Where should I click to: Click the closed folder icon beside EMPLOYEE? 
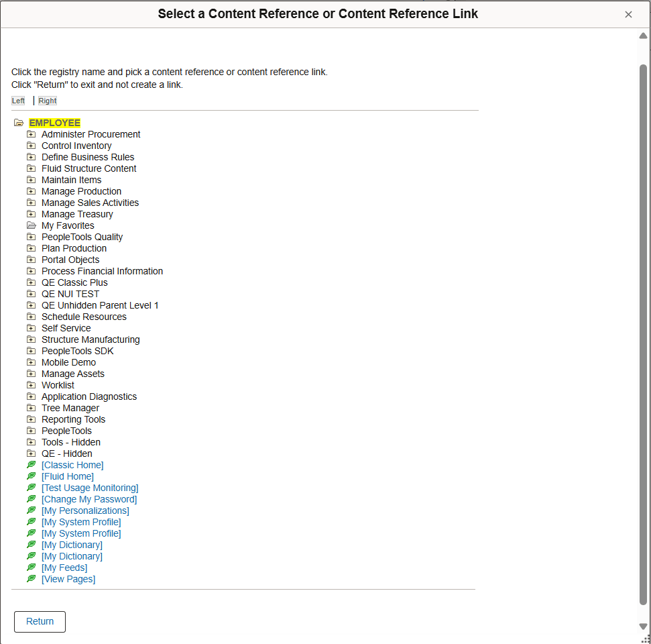18,123
